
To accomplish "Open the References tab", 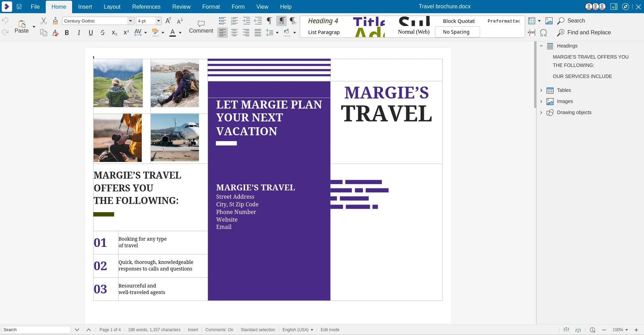I will (x=146, y=7).
